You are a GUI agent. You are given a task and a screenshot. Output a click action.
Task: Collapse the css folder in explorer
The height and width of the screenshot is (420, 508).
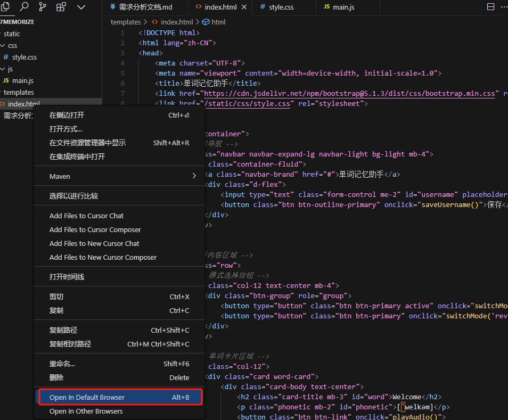[51, 46]
